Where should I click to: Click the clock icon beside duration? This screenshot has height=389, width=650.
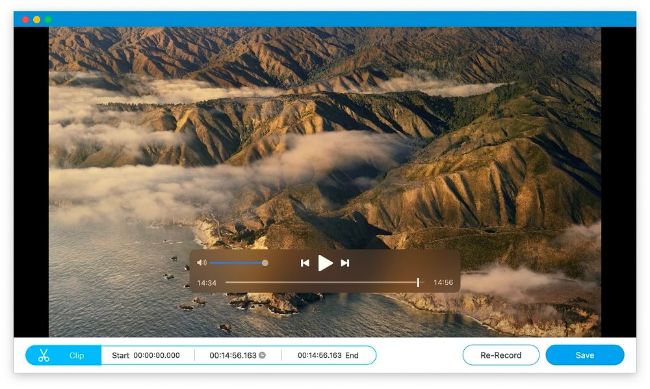point(262,355)
